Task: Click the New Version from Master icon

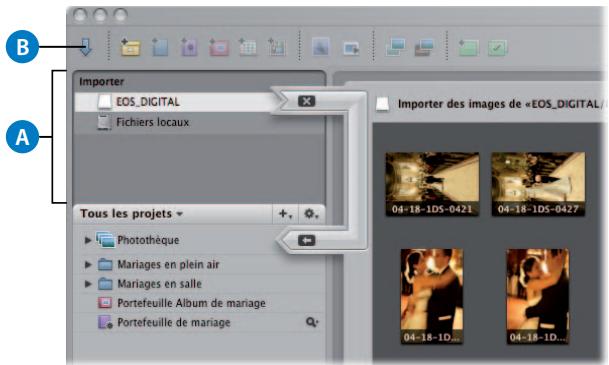Action: click(395, 47)
